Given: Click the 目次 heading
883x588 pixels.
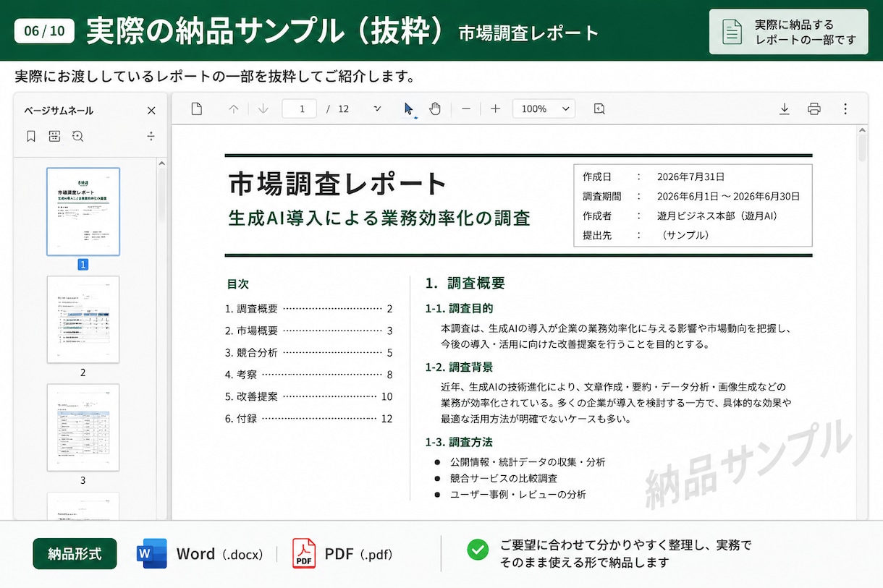Looking at the screenshot, I should [x=237, y=284].
